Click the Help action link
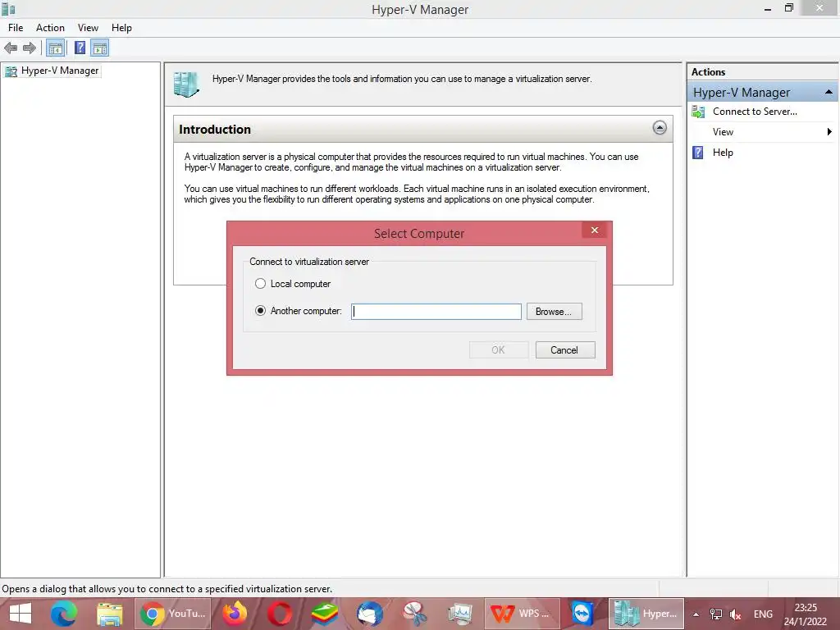Viewport: 840px width, 630px height. pos(723,153)
